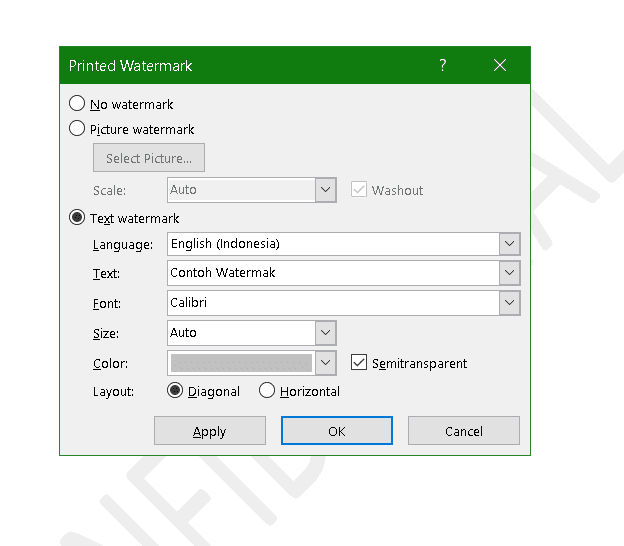Click the Contoh Watermak text field
624x546 pixels.
point(332,273)
